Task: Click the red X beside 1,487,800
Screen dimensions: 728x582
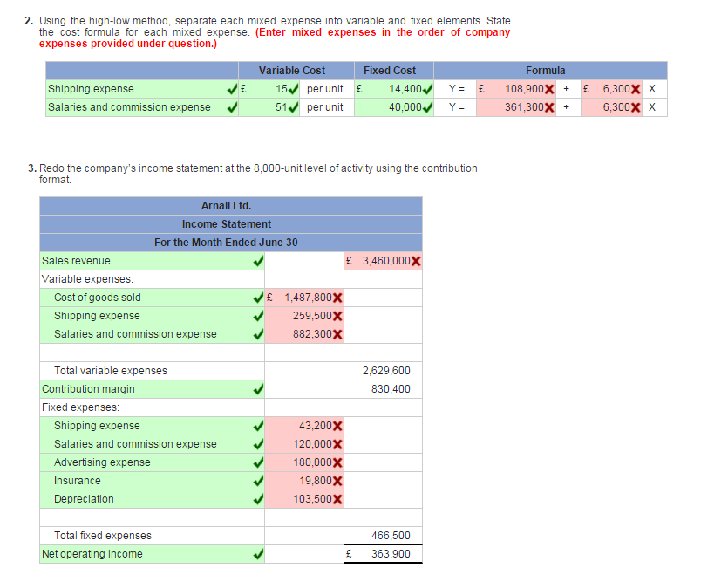Action: pos(337,298)
